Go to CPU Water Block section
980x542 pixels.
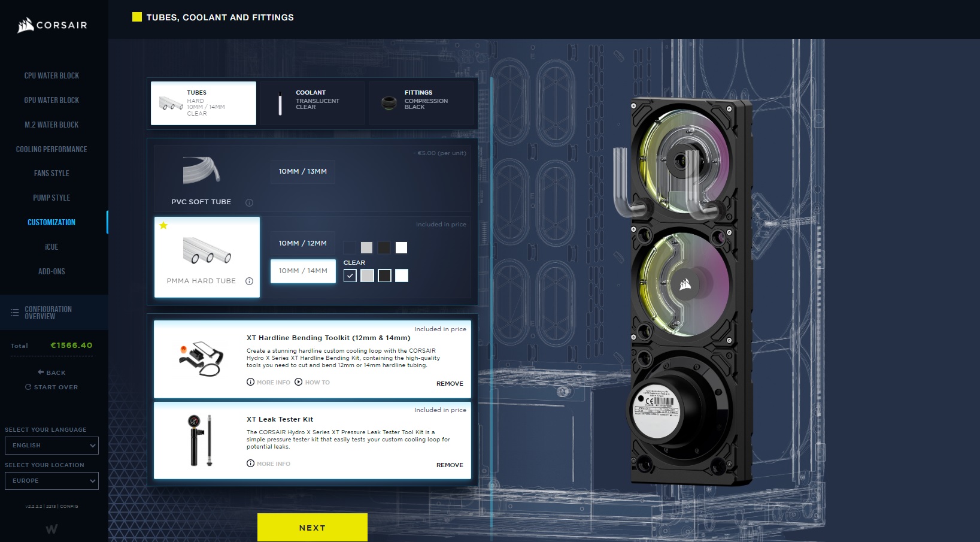coord(51,75)
